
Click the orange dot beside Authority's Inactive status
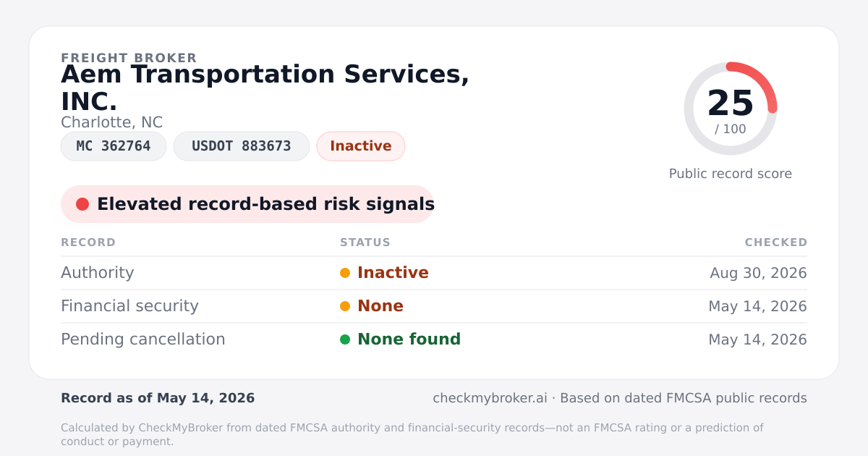click(345, 273)
